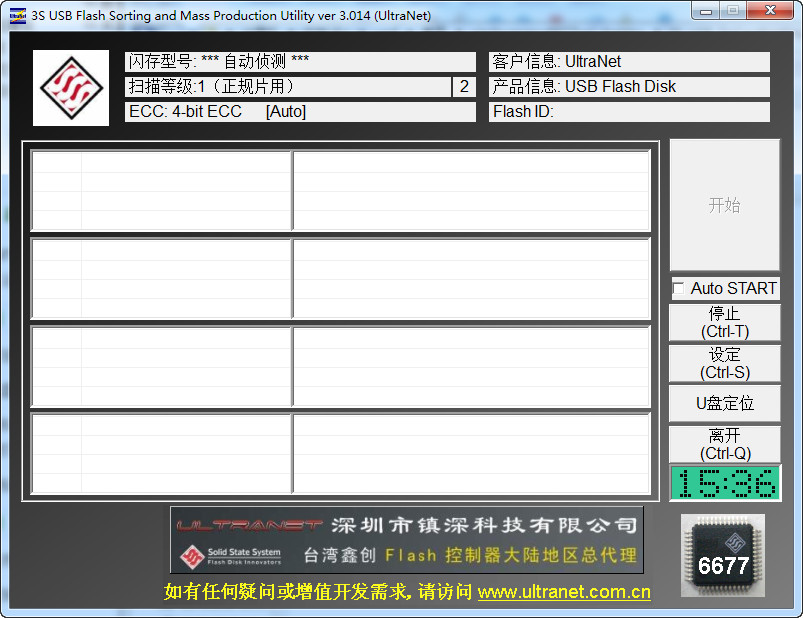Click the UltraNet company banner
This screenshot has width=803, height=618.
pos(407,540)
